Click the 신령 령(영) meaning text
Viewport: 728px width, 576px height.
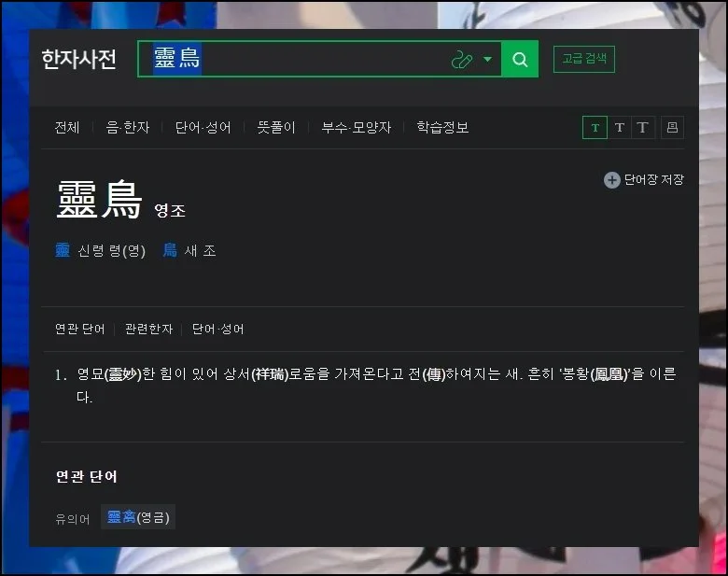(111, 251)
